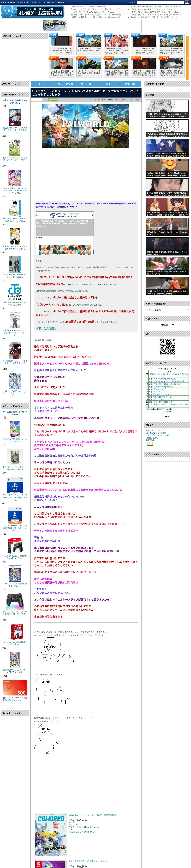Click Feedlyに追加 link
The image size is (191, 868).
pyautogui.click(x=152, y=438)
